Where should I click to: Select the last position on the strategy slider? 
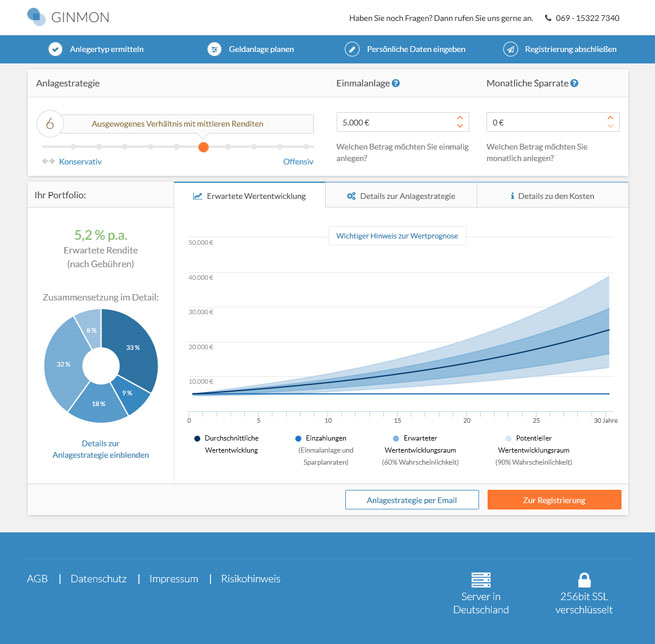point(306,147)
